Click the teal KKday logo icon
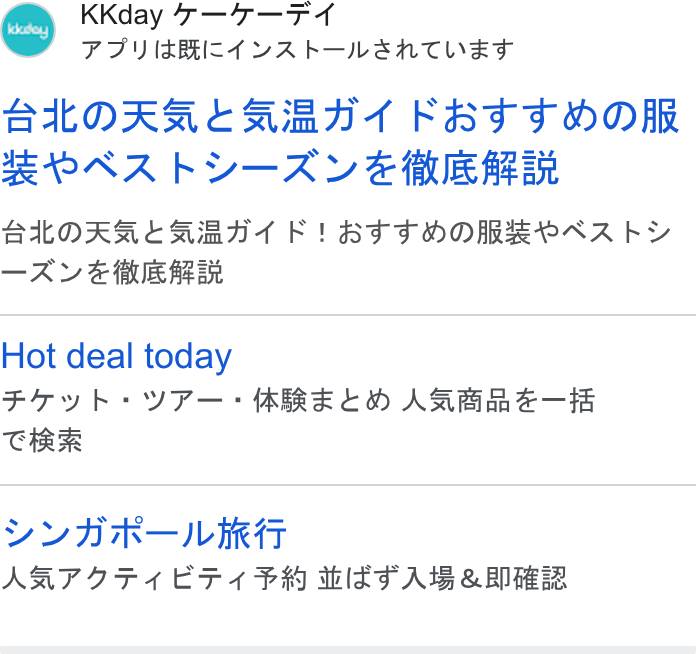 28,30
